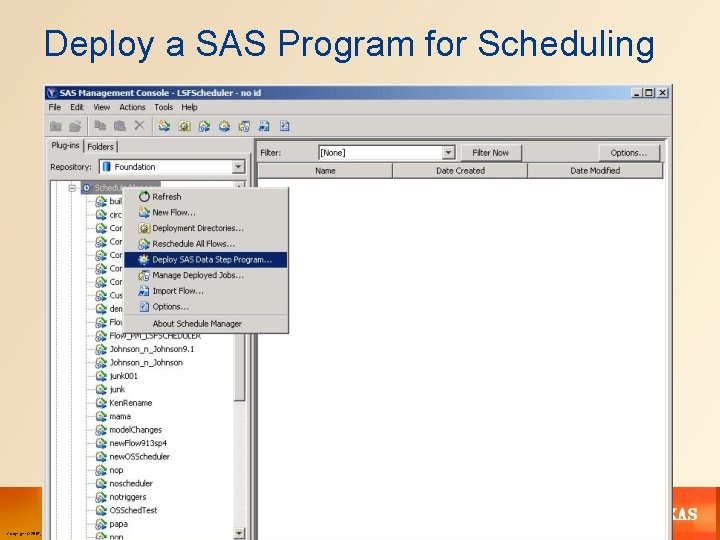
Task: Switch to the Plug-ins tab
Action: point(65,146)
